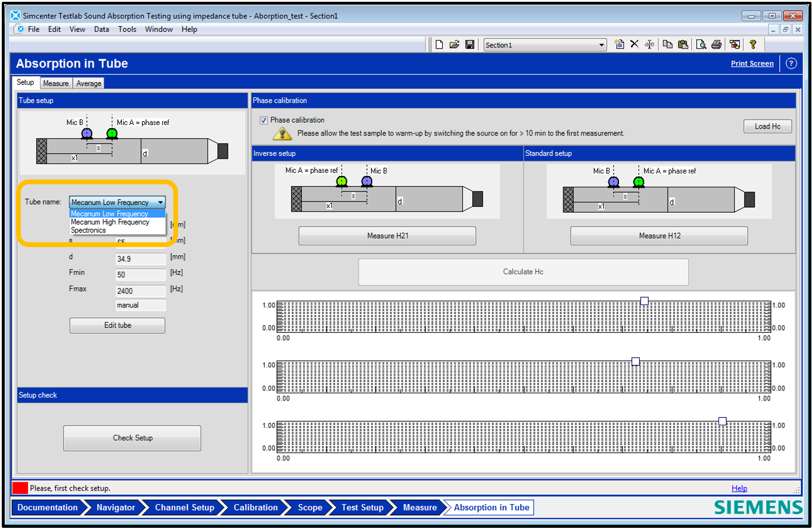Open the View menu

(77, 29)
